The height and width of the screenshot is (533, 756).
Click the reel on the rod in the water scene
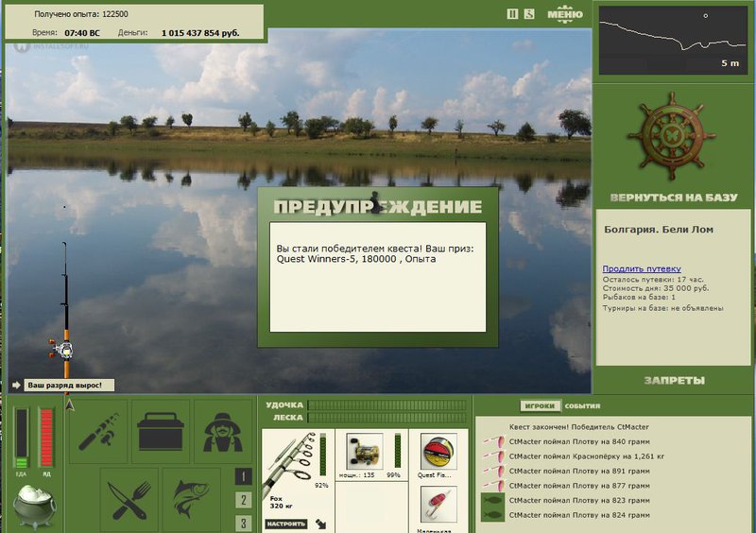tap(63, 350)
